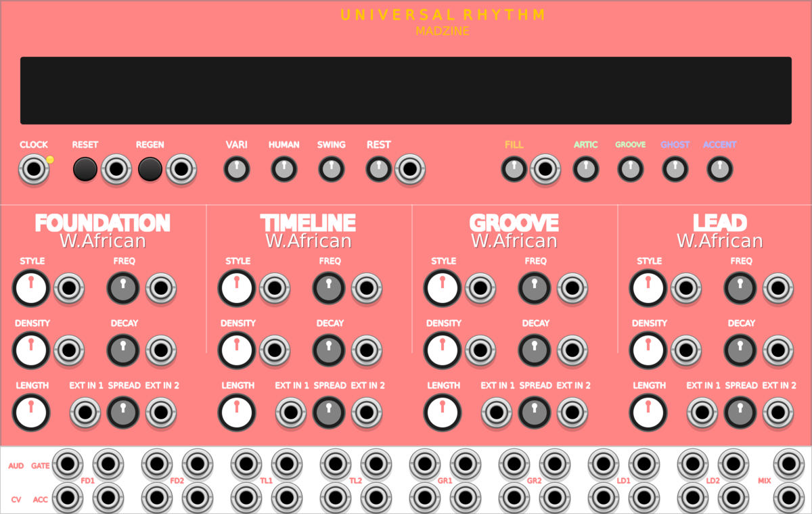Viewport: 812px width, 514px height.
Task: Open Timeline's W.African style selector
Action: (308, 240)
